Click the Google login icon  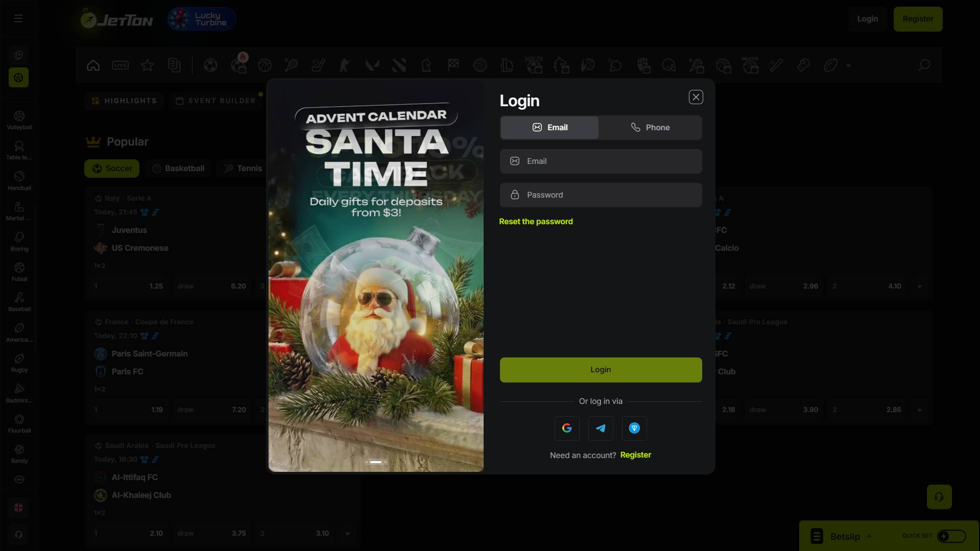coord(567,428)
